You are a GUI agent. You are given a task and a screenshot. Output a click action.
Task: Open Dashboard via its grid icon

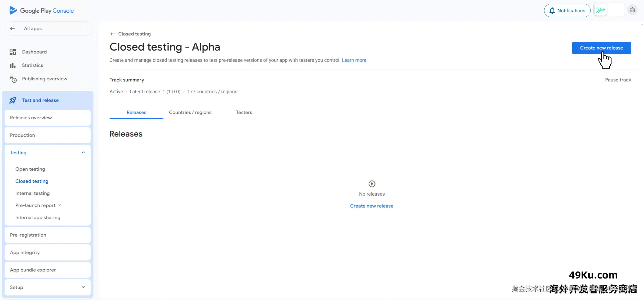13,52
